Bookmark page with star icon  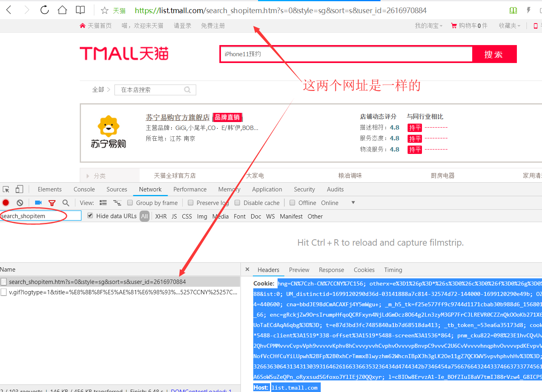point(104,10)
